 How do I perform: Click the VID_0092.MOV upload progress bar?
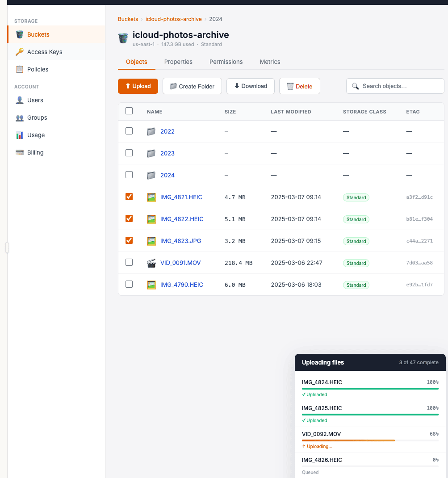[x=370, y=440]
